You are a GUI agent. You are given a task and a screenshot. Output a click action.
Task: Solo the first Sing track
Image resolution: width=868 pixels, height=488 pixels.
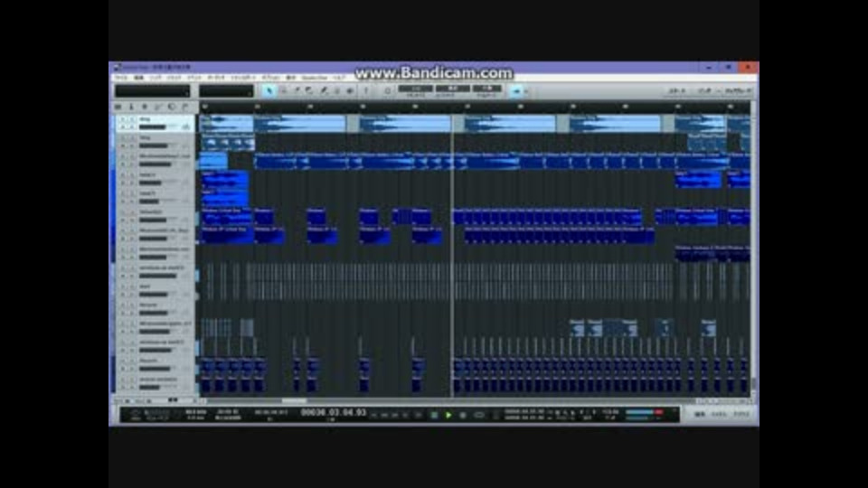point(132,119)
